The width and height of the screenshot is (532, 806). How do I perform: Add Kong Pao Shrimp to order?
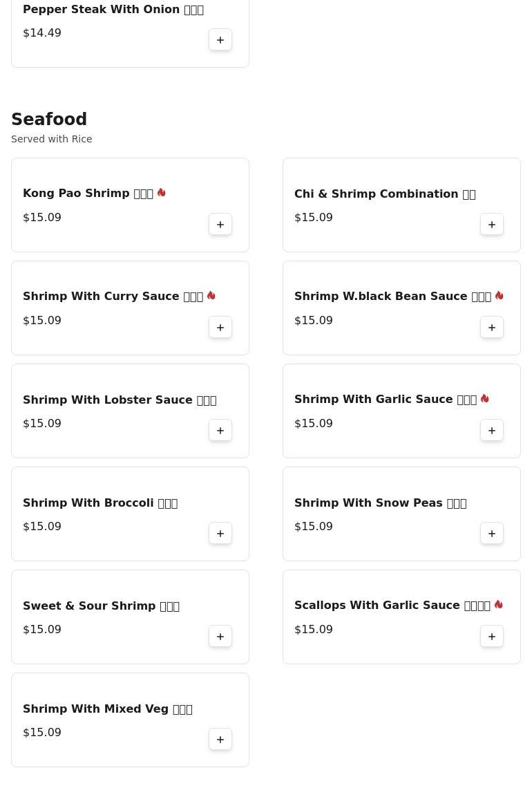[220, 225]
